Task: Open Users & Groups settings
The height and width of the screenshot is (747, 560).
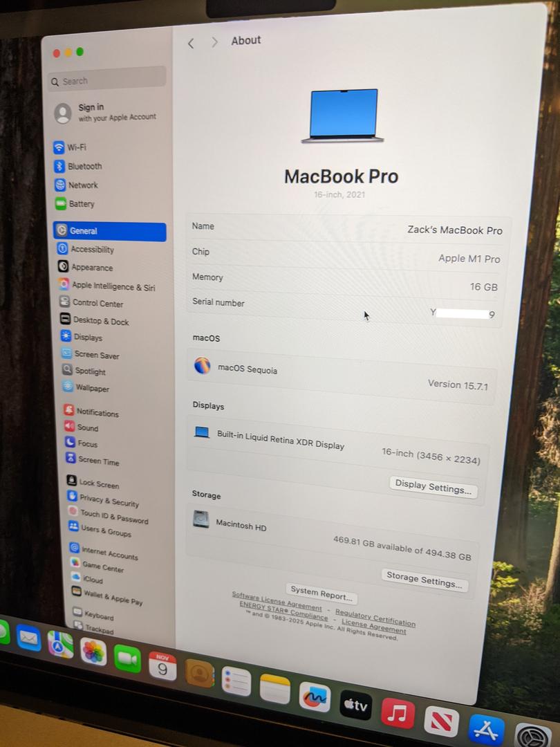Action: (x=100, y=531)
